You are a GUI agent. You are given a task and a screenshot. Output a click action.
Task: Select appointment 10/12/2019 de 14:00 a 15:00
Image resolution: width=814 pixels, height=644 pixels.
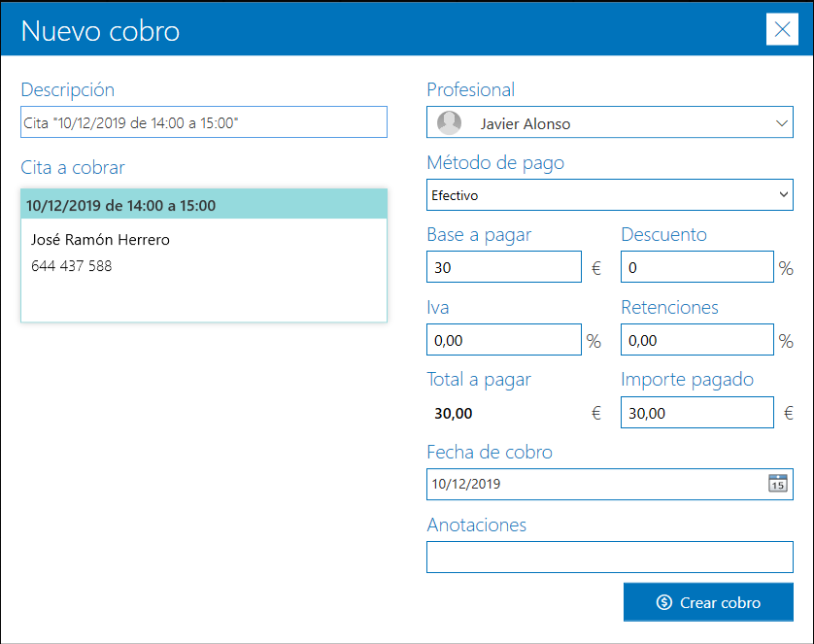click(x=203, y=205)
